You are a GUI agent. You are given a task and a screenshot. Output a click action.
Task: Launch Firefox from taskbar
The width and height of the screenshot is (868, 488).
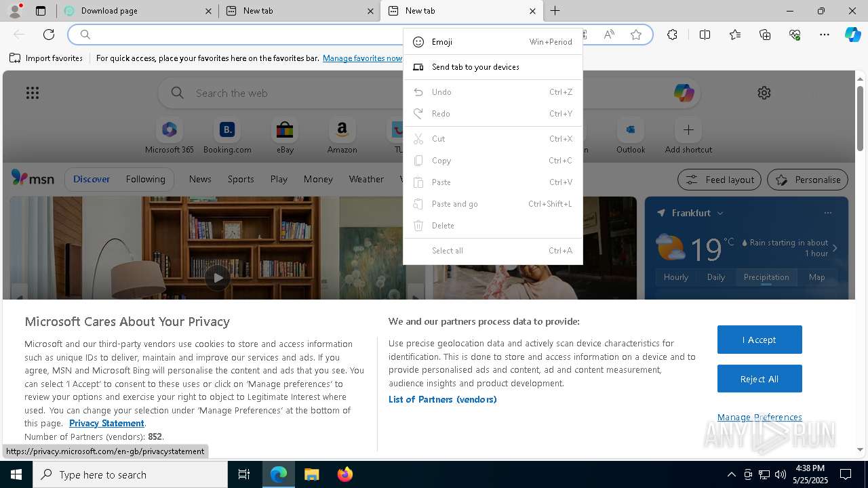click(344, 474)
